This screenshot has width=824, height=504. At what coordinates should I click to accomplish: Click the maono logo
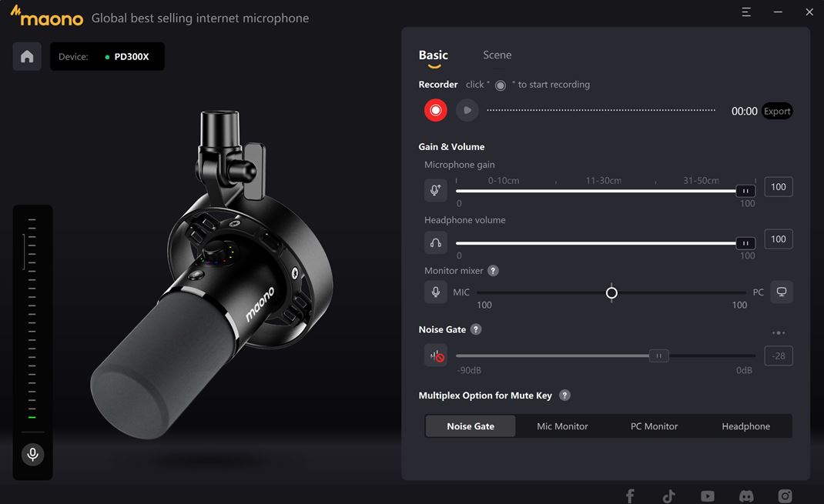click(x=47, y=15)
